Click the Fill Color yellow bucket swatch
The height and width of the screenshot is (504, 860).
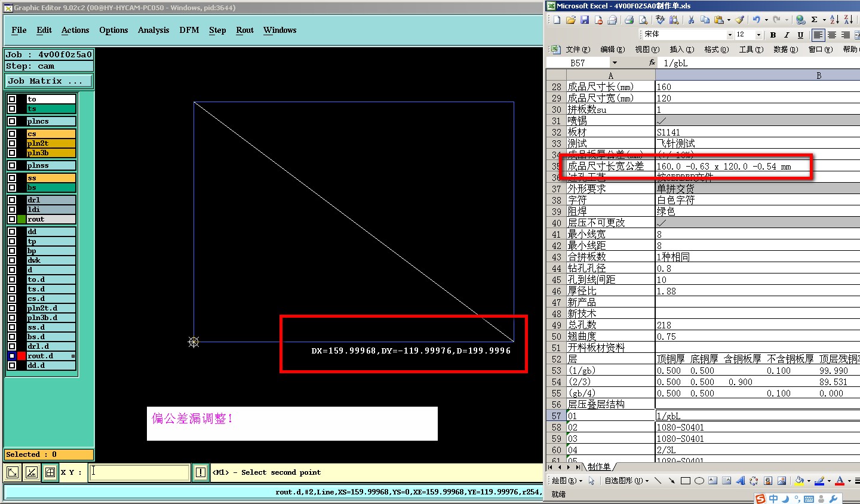click(x=800, y=480)
